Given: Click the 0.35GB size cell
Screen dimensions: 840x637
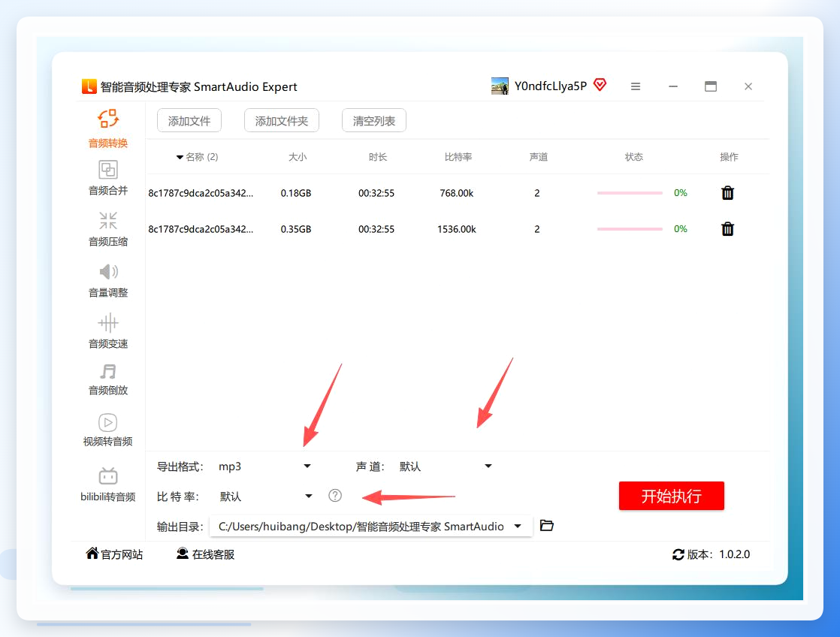Looking at the screenshot, I should (x=296, y=229).
